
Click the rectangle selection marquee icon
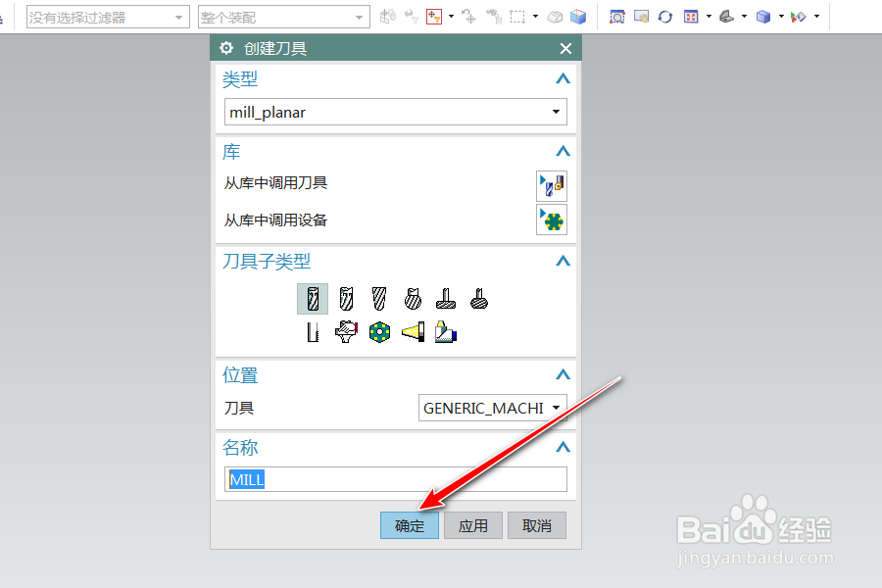(x=517, y=17)
